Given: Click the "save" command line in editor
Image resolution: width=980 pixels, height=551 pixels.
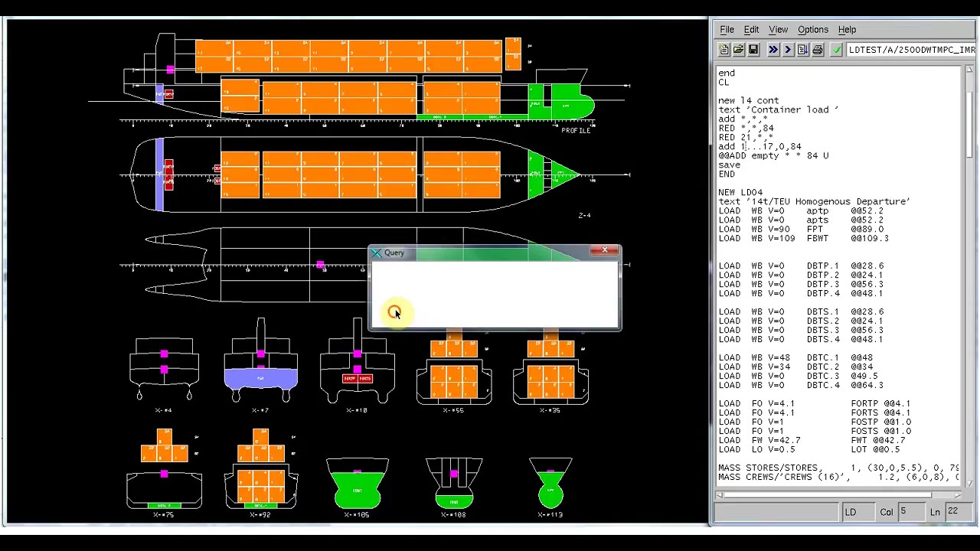Looking at the screenshot, I should click(x=729, y=165).
